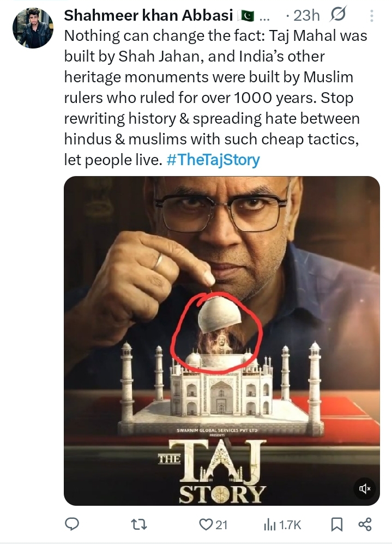Open the reply composer via speech bubble icon
This screenshot has height=545, width=392.
click(x=73, y=524)
